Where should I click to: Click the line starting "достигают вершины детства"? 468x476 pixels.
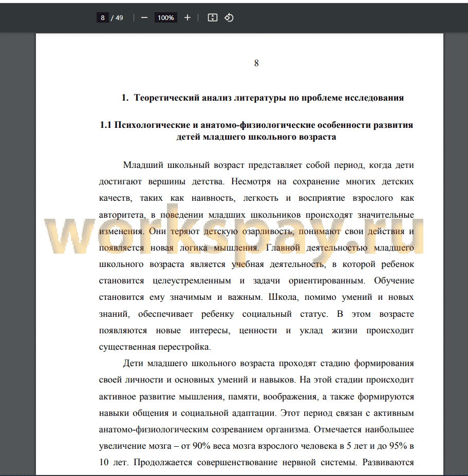256,182
